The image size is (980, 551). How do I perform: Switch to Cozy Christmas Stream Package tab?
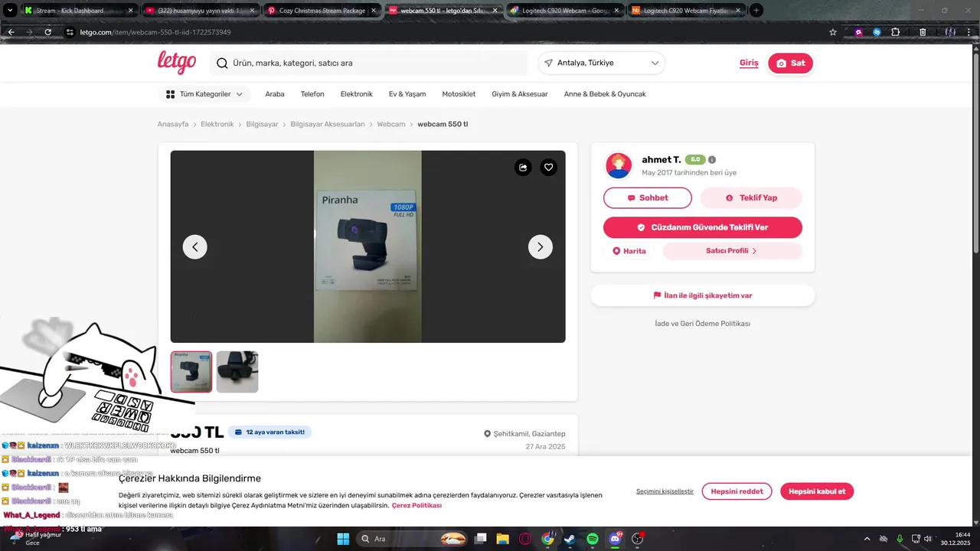[322, 11]
